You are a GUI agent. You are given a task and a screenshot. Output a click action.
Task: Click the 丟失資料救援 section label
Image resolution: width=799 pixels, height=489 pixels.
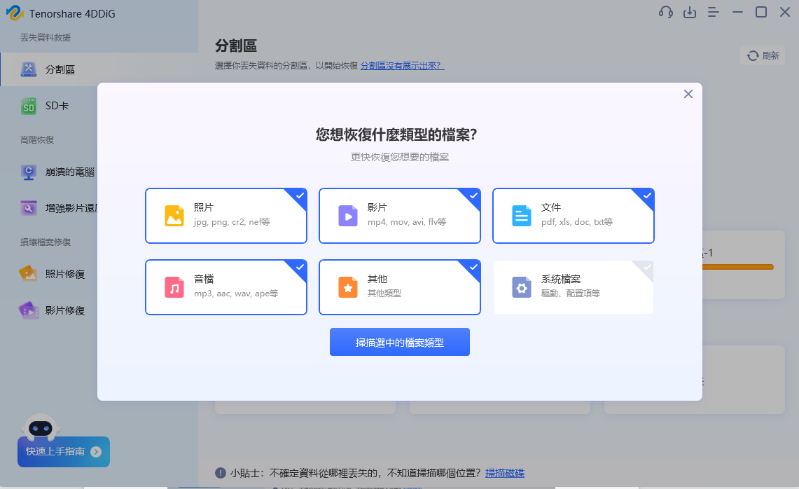pyautogui.click(x=45, y=37)
